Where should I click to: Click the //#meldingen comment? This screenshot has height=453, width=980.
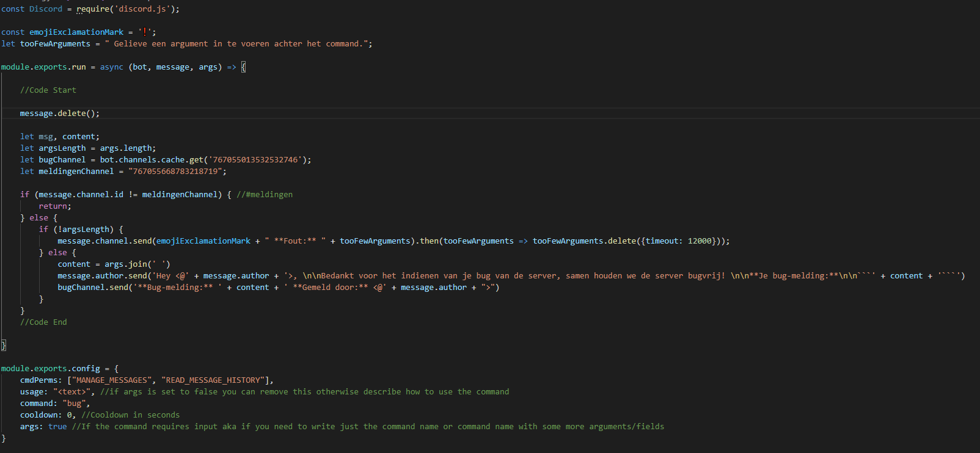265,195
